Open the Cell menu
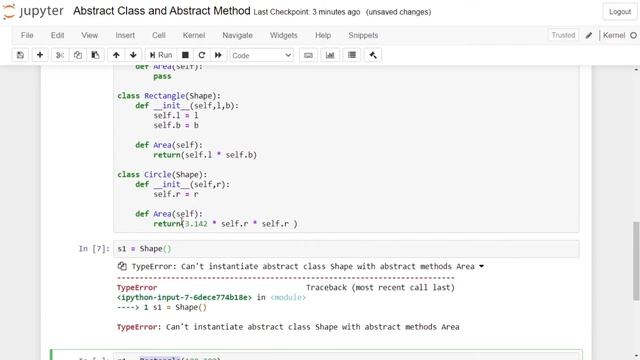Screen dimensions: 640x360 (159, 36)
